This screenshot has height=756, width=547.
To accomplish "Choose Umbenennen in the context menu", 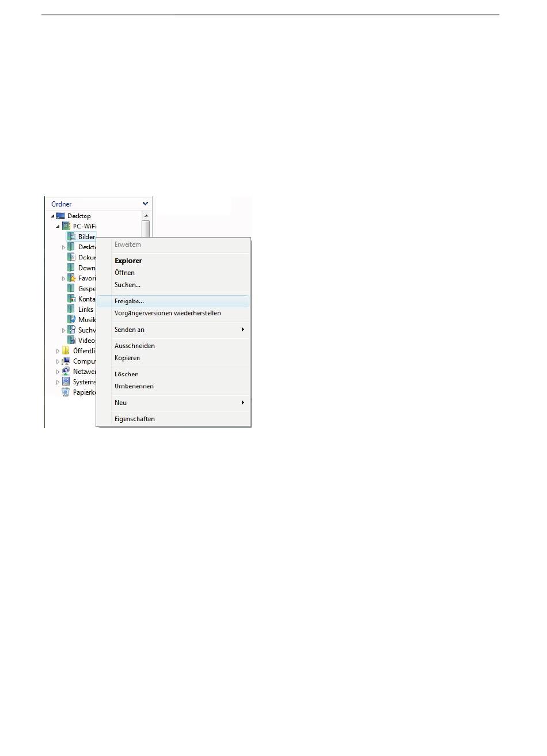I will (173, 386).
